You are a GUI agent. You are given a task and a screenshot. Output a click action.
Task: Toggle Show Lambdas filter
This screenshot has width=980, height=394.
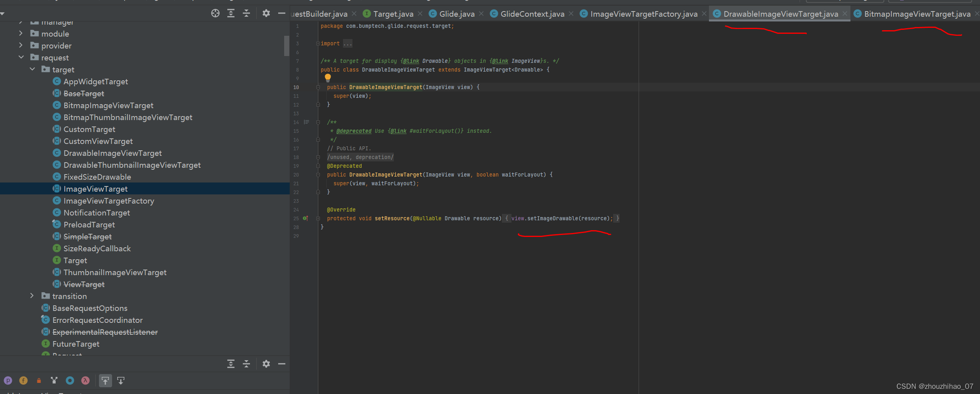[85, 380]
